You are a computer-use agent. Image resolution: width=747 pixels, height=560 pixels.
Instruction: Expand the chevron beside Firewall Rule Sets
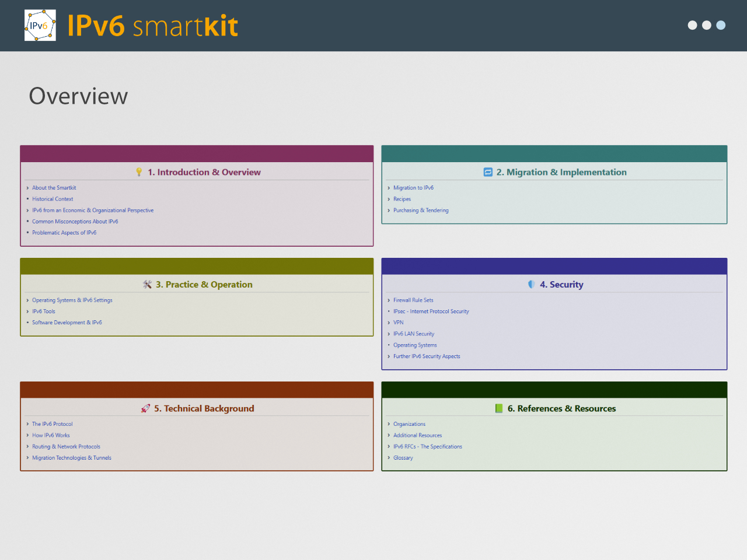coord(389,300)
